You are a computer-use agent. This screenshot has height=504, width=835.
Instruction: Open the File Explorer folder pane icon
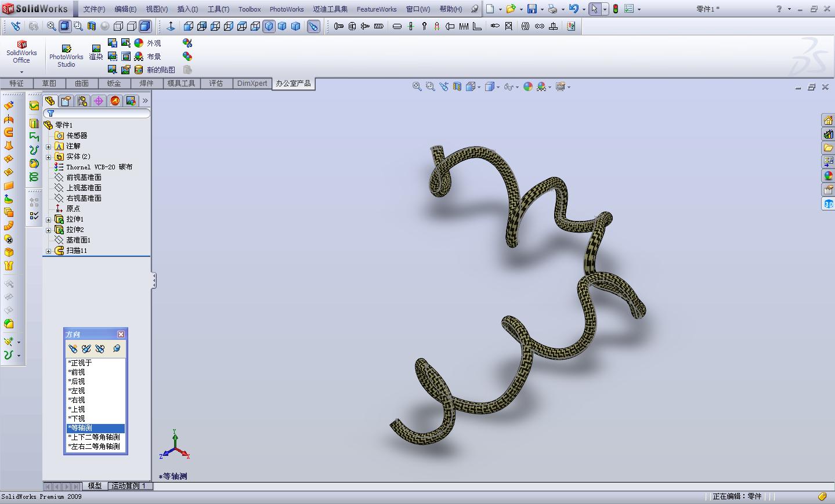[x=828, y=148]
